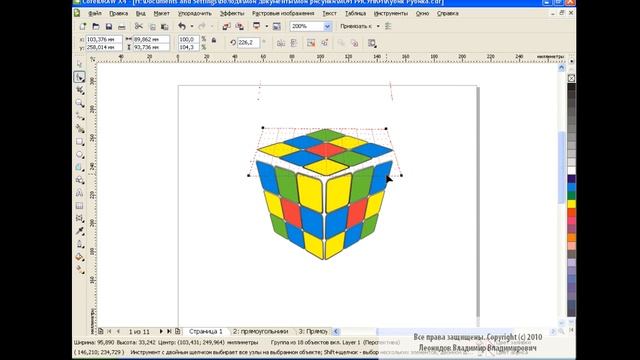640x360 pixels.
Task: Click the object width 89,862 field
Action: pos(151,39)
